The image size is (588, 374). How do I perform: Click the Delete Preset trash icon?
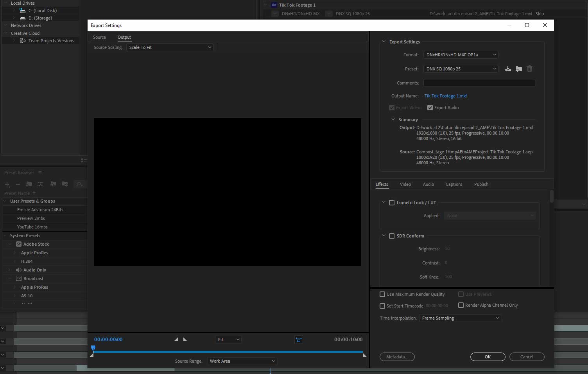pyautogui.click(x=530, y=68)
